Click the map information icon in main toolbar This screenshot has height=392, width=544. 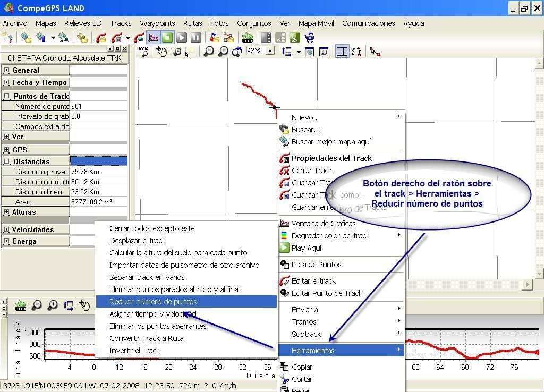pos(41,38)
